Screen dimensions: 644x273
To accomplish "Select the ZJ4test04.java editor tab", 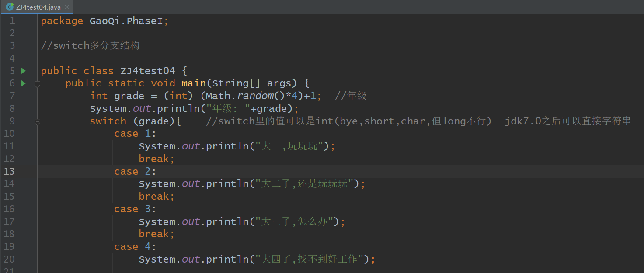I will [x=38, y=7].
